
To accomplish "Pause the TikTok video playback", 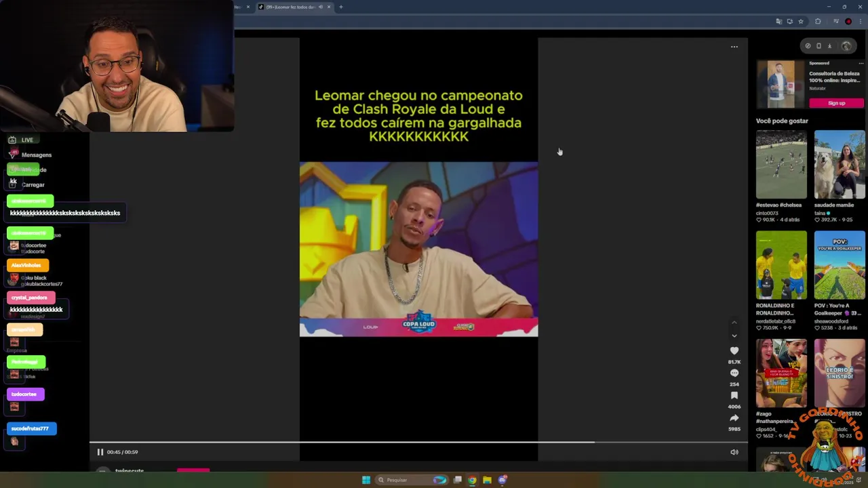I will click(100, 452).
